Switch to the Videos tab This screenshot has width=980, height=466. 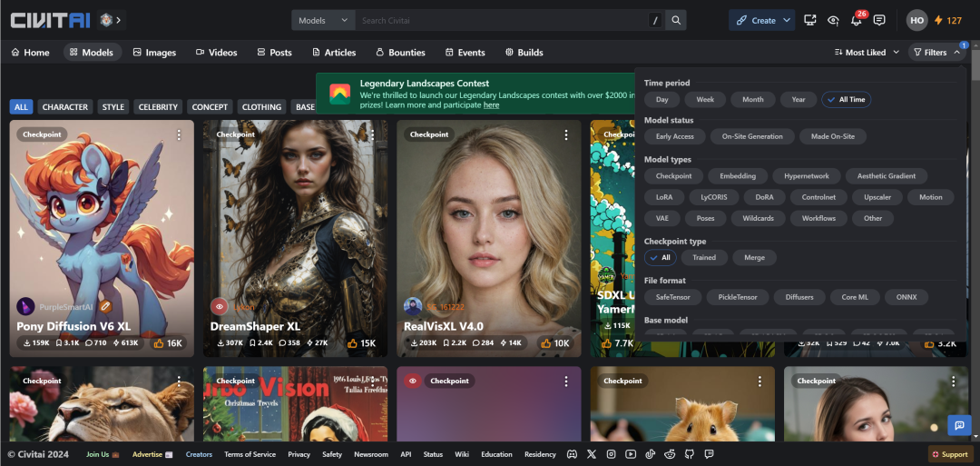[x=216, y=53]
